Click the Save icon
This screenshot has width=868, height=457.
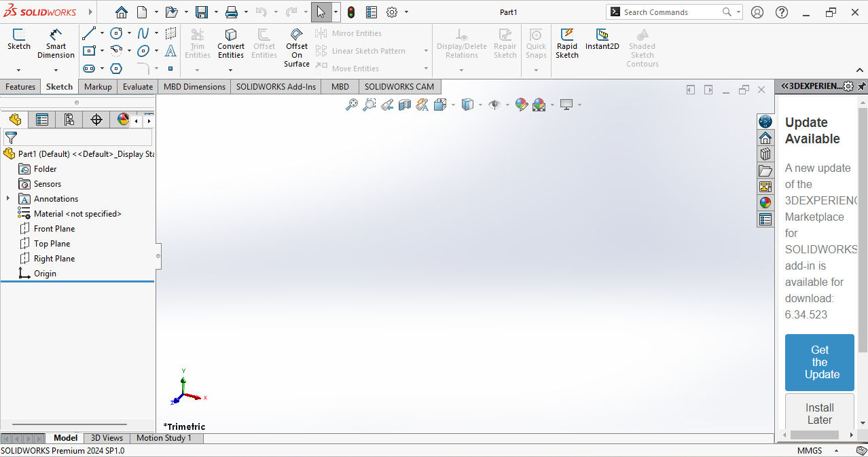pyautogui.click(x=201, y=12)
